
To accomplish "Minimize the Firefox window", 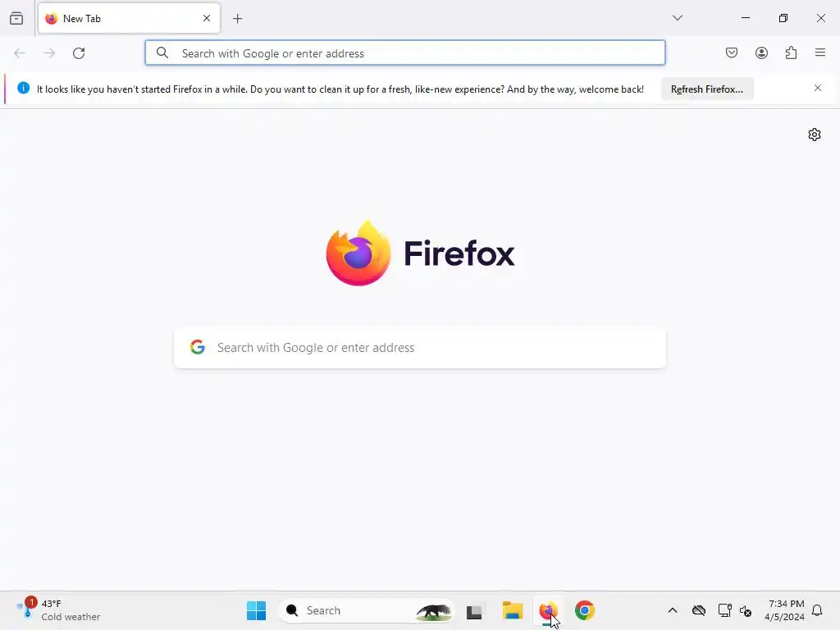I will tap(745, 18).
